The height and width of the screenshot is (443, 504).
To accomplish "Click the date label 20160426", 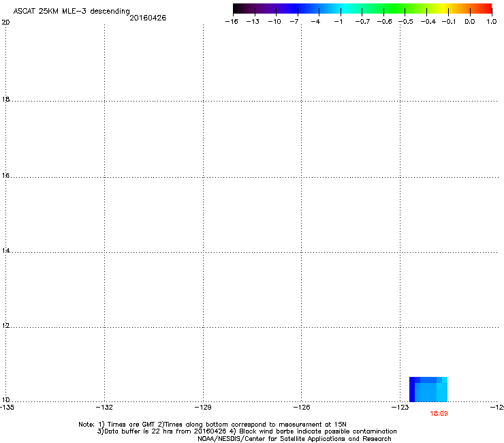I will pos(148,18).
